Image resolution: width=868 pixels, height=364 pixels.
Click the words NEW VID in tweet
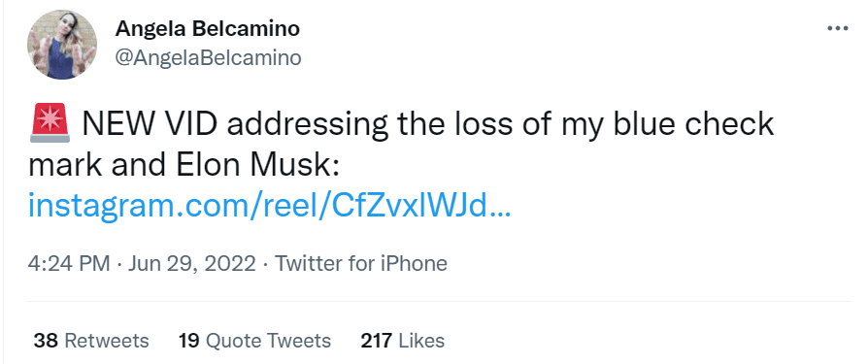coord(149,124)
